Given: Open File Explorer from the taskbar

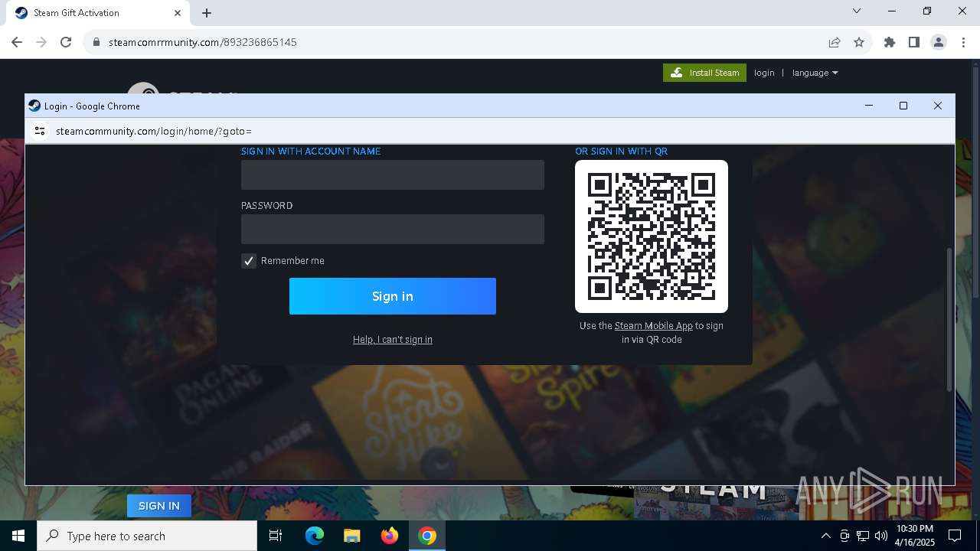Looking at the screenshot, I should (351, 536).
